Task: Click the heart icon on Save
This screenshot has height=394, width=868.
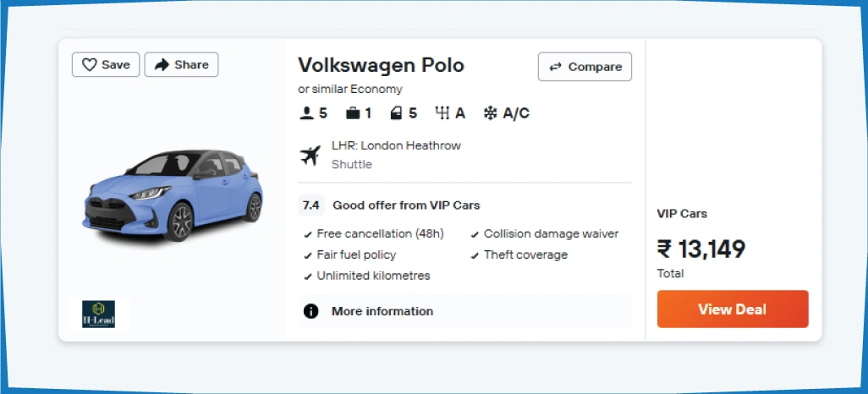Action: point(89,65)
